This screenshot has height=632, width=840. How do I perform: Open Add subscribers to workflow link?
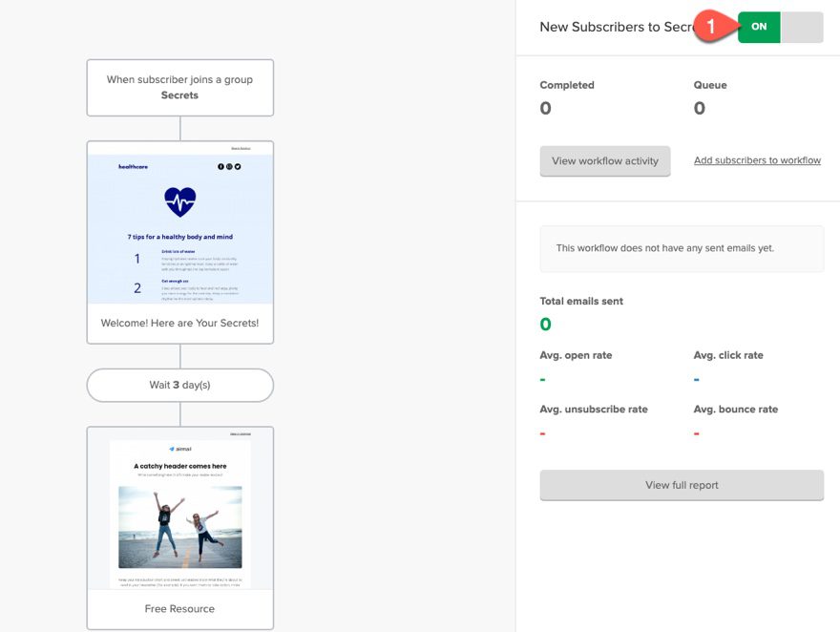point(757,159)
